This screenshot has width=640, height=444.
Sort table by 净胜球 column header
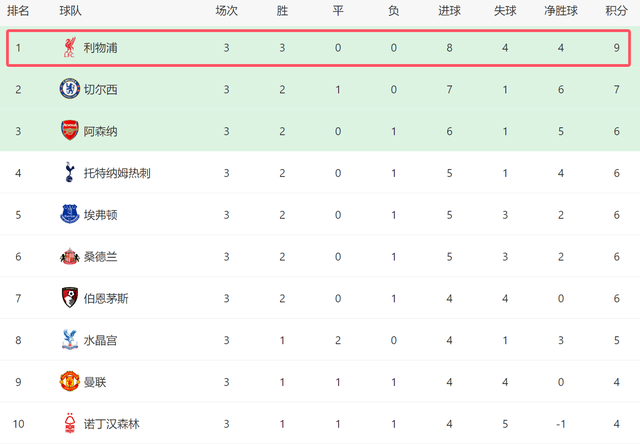click(561, 12)
